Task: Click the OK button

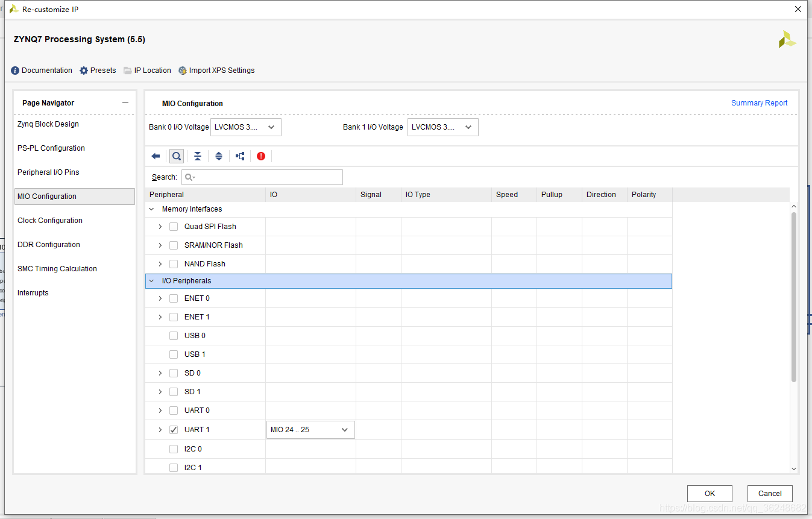Action: [710, 494]
